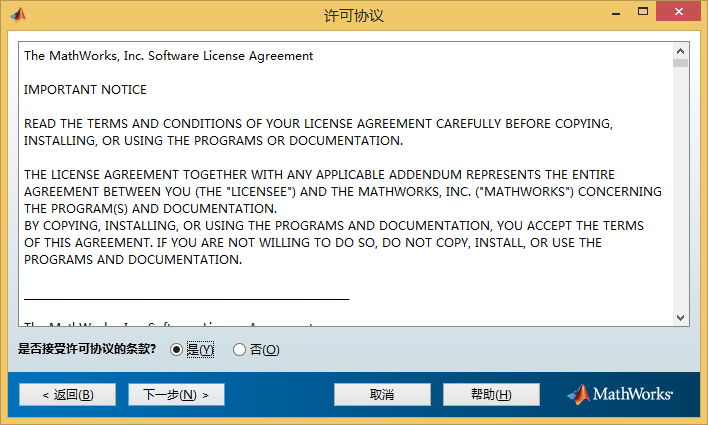Click the 许可协议 window title text
Image resolution: width=708 pixels, height=425 pixels.
coord(354,16)
